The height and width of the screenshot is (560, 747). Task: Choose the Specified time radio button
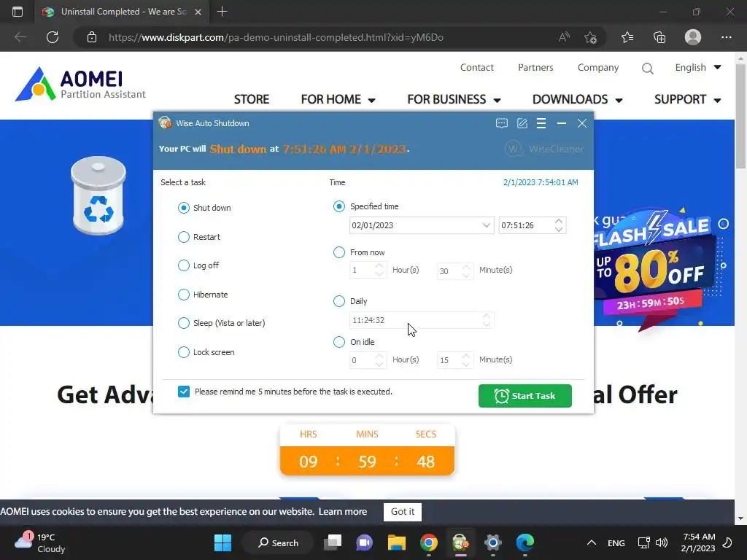coord(338,206)
